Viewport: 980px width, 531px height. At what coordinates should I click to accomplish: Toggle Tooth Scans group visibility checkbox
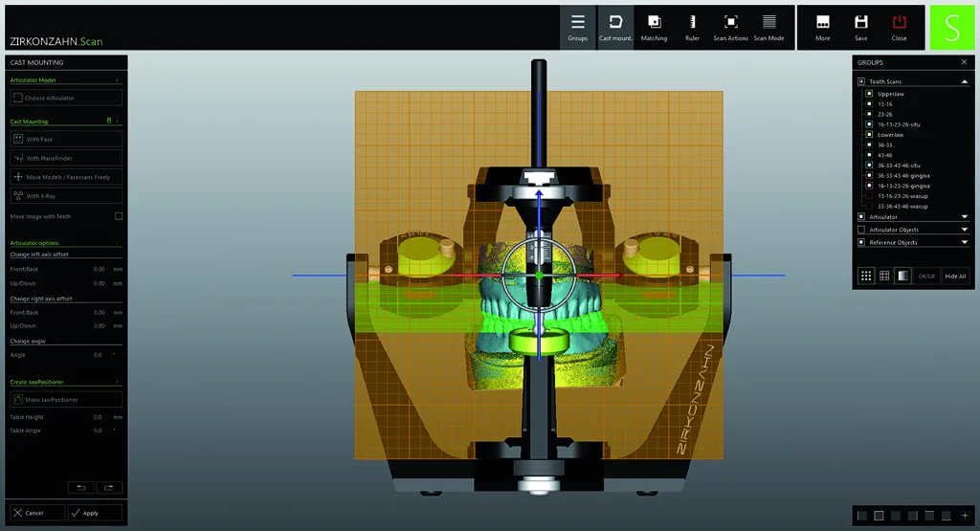tap(861, 81)
